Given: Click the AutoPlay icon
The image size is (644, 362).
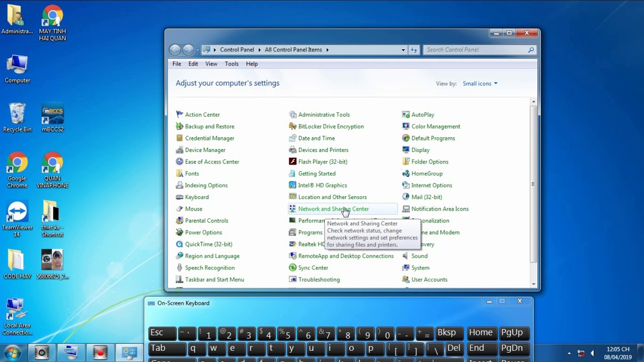Looking at the screenshot, I should 406,115.
